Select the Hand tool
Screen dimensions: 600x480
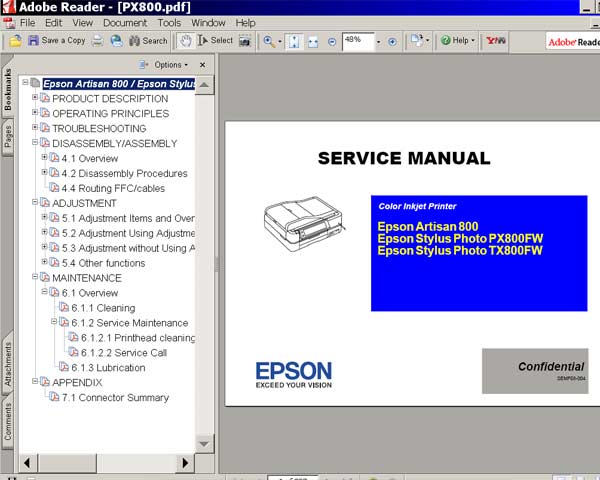(x=185, y=41)
